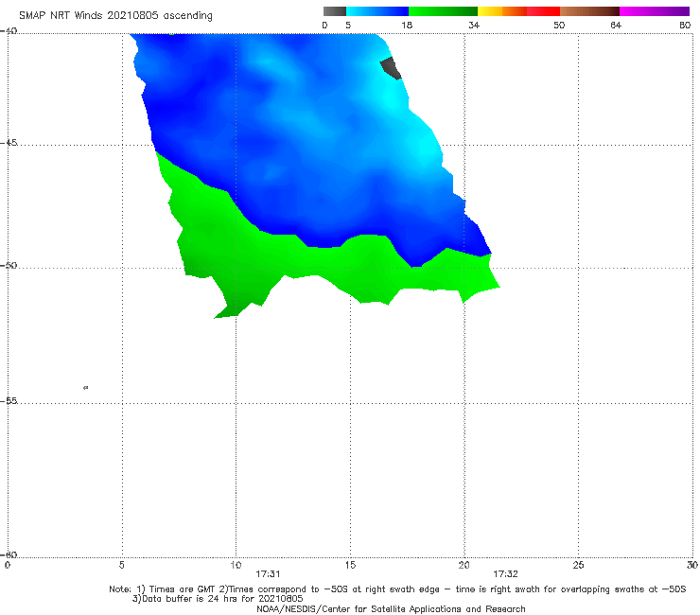Click the swath time '17:31'

tap(268, 574)
